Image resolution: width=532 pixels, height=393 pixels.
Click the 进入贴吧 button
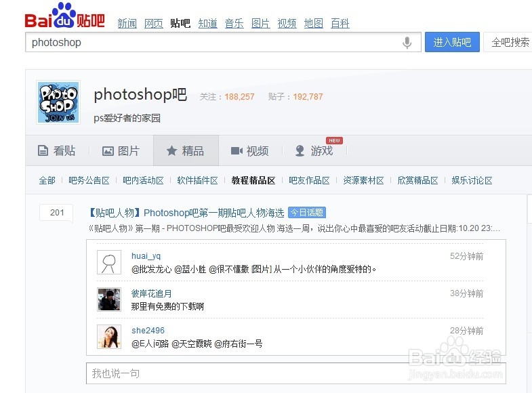point(452,42)
